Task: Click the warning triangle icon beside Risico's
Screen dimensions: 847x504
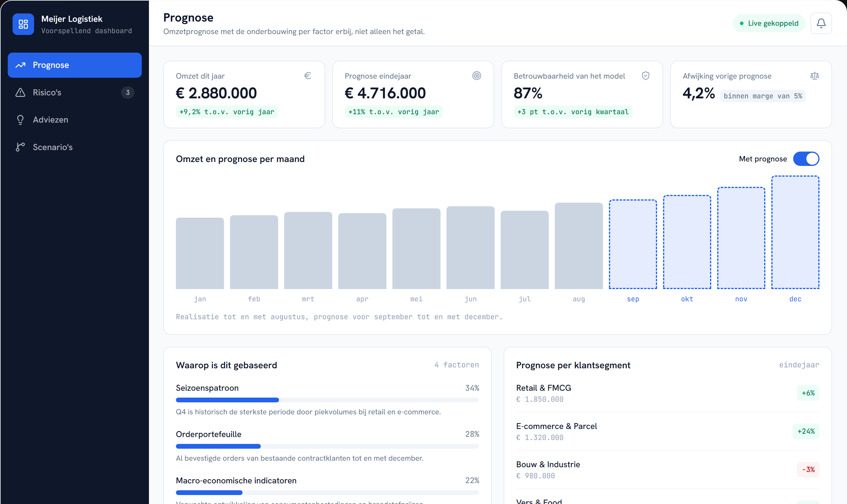Action: click(20, 92)
